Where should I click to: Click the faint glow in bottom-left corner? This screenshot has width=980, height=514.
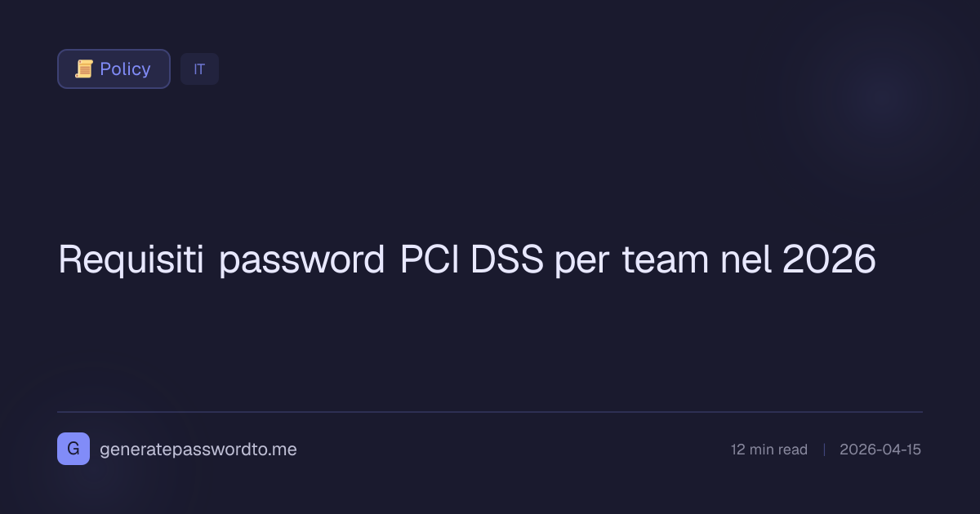click(98, 473)
